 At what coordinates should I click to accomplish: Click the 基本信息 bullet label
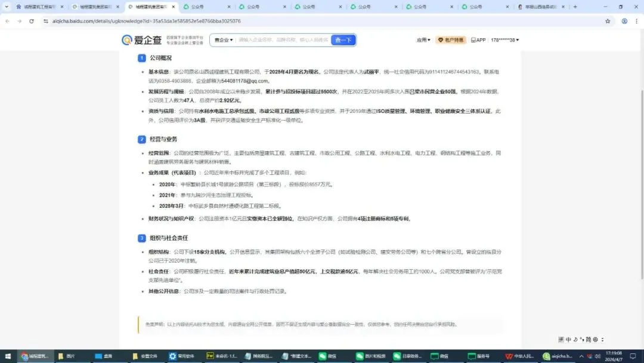(159, 72)
